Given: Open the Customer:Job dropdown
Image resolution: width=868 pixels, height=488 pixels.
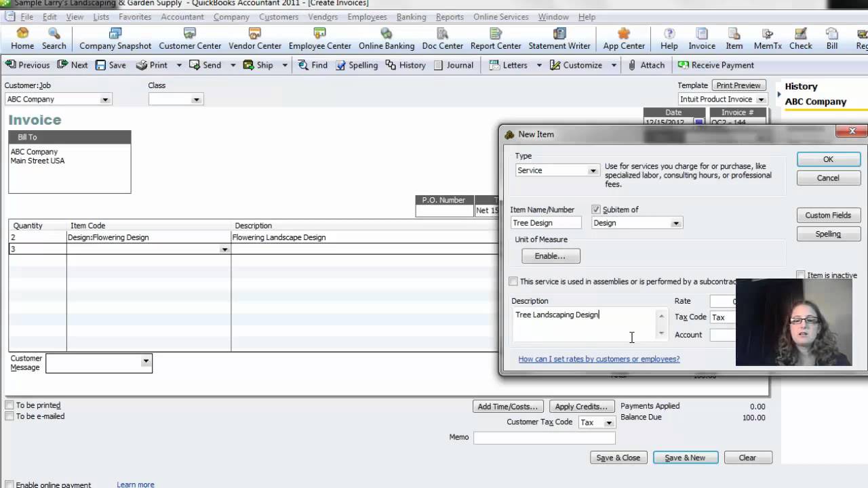Looking at the screenshot, I should pyautogui.click(x=104, y=100).
